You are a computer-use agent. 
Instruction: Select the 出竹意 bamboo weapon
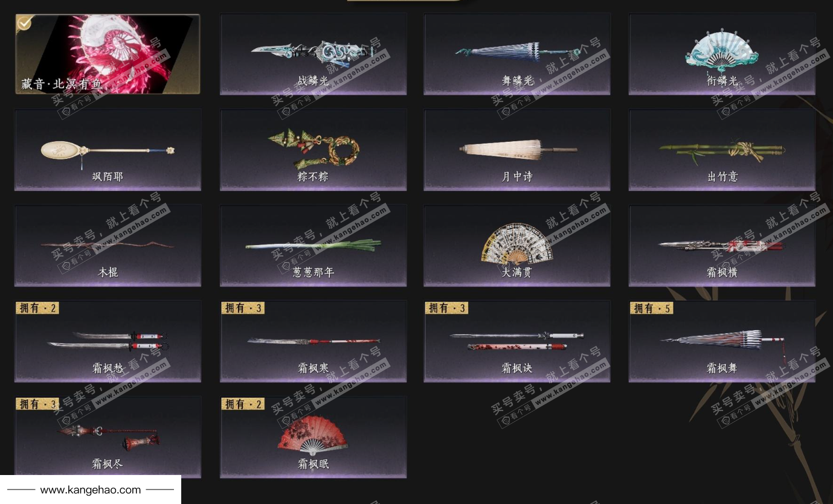coord(722,150)
